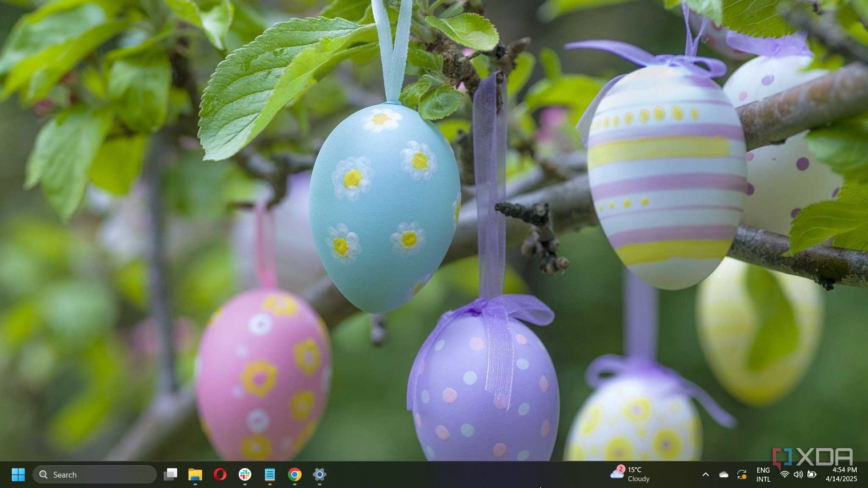Click the OneDrive cloud tray icon

click(x=724, y=474)
